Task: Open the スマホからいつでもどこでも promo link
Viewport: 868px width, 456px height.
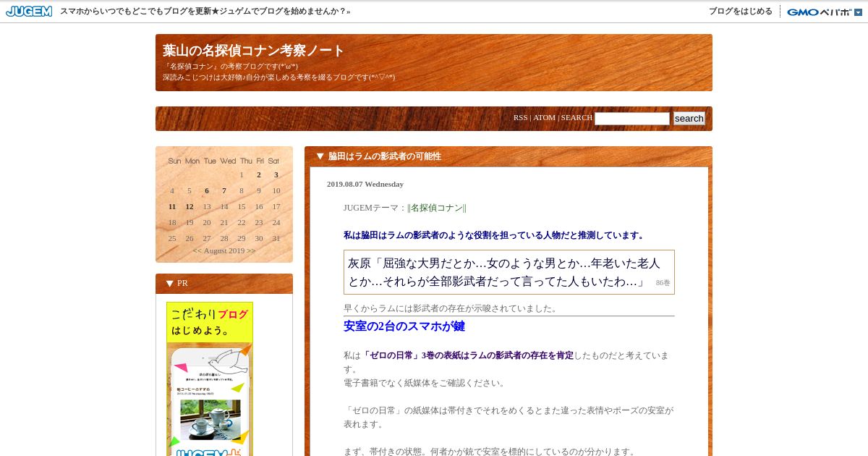Action: click(x=205, y=12)
